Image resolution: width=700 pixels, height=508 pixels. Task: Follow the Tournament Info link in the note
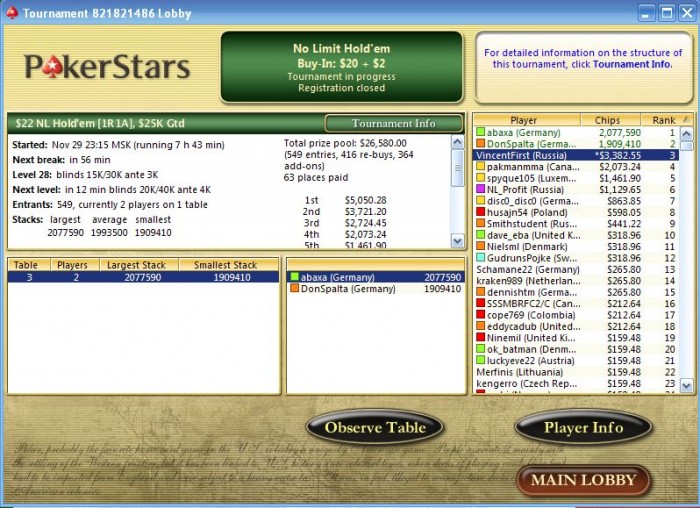[x=632, y=64]
